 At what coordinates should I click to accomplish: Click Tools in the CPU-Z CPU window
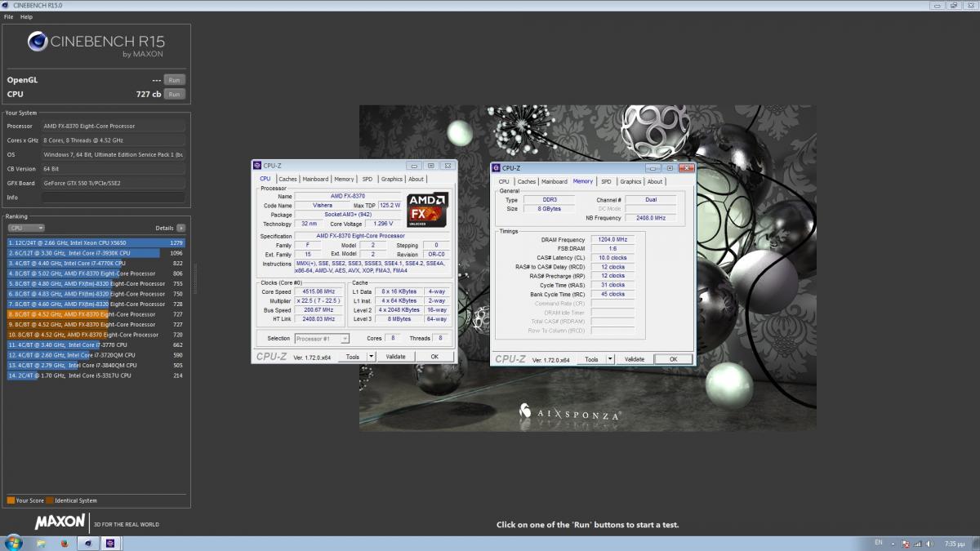click(x=353, y=357)
